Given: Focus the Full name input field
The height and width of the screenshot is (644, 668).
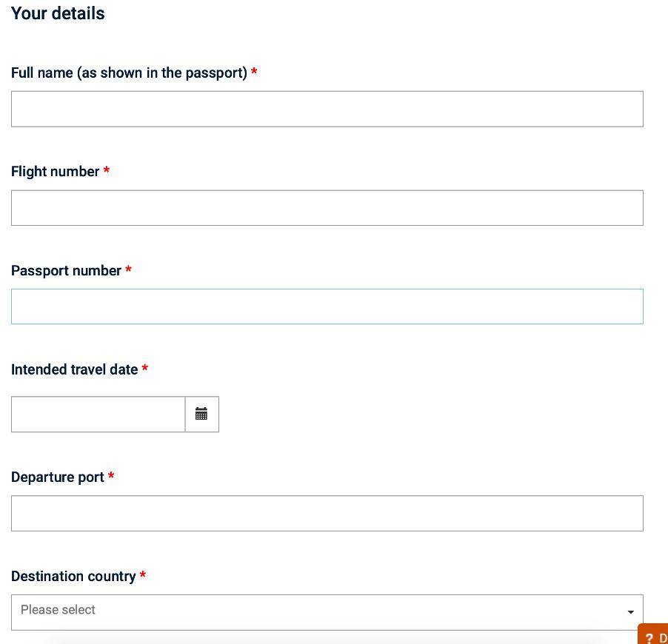Looking at the screenshot, I should point(327,109).
